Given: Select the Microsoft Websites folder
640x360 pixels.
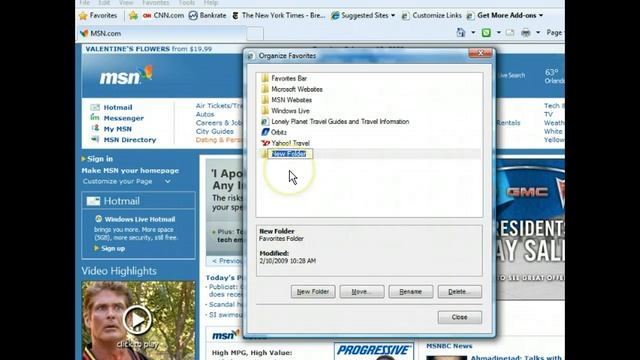Looking at the screenshot, I should click(297, 89).
